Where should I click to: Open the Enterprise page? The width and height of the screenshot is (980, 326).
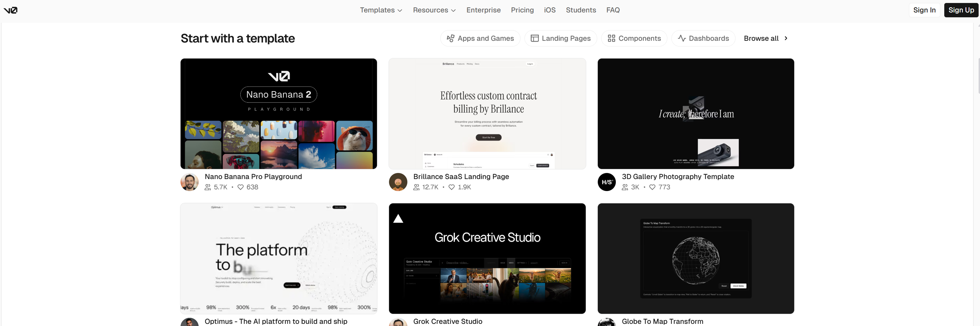click(483, 10)
